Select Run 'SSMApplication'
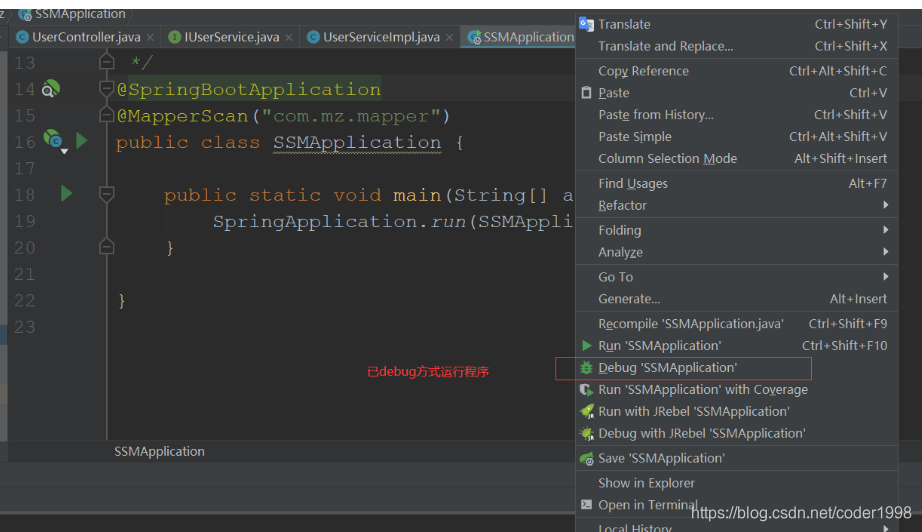 [x=737, y=345]
